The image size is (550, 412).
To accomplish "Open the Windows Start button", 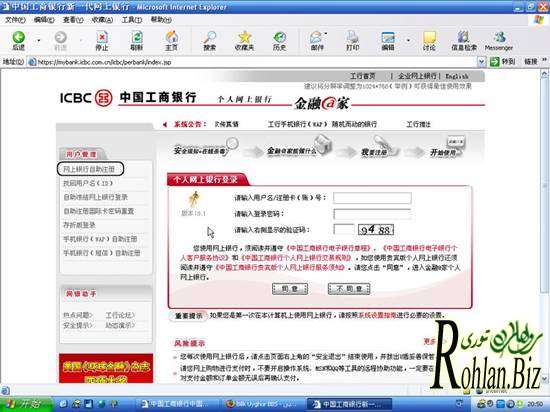I will [27, 404].
